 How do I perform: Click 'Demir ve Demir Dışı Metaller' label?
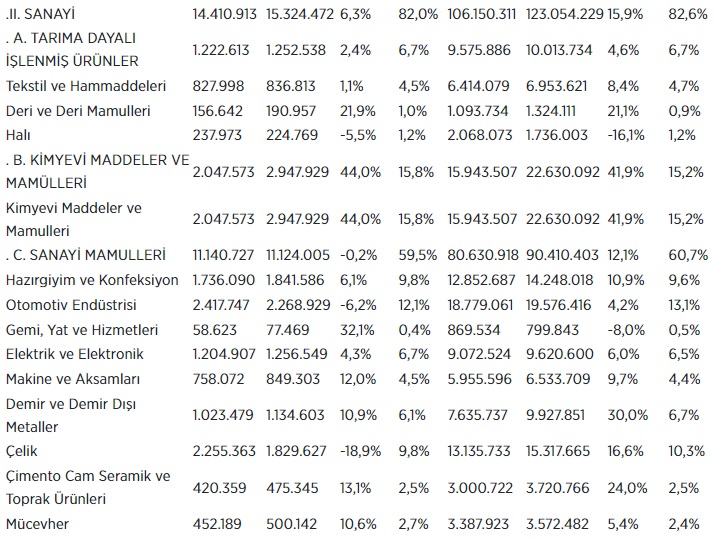point(72,414)
